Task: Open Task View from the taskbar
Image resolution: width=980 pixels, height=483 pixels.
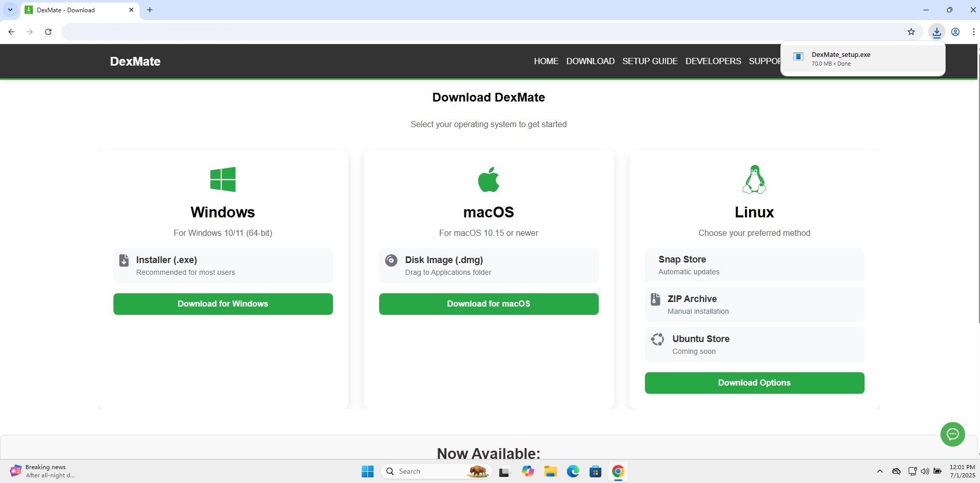Action: pos(505,471)
